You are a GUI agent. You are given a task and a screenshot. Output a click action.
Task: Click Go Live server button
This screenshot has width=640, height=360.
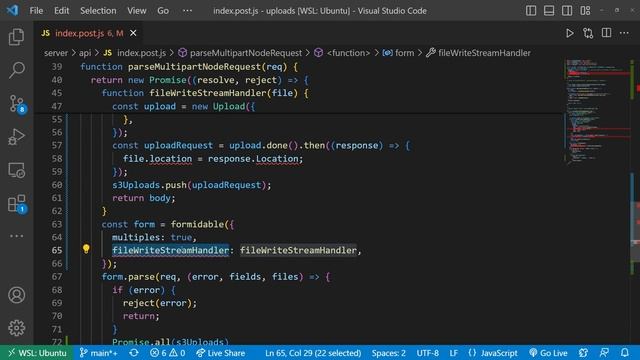[x=548, y=353]
